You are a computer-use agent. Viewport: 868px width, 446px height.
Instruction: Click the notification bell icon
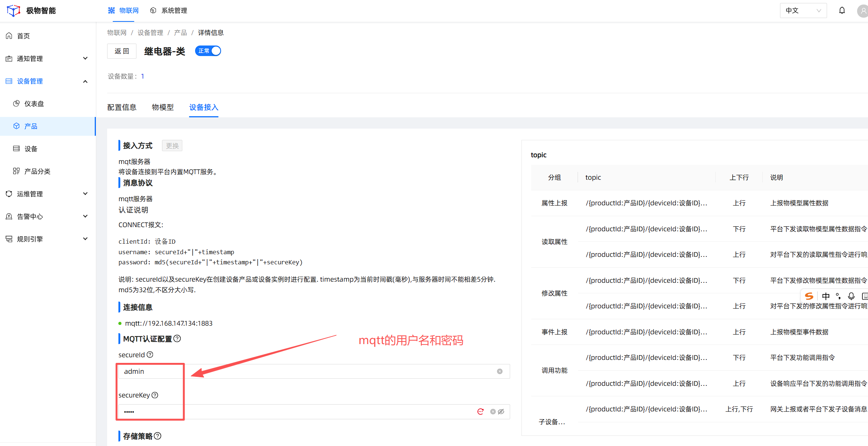pyautogui.click(x=842, y=11)
